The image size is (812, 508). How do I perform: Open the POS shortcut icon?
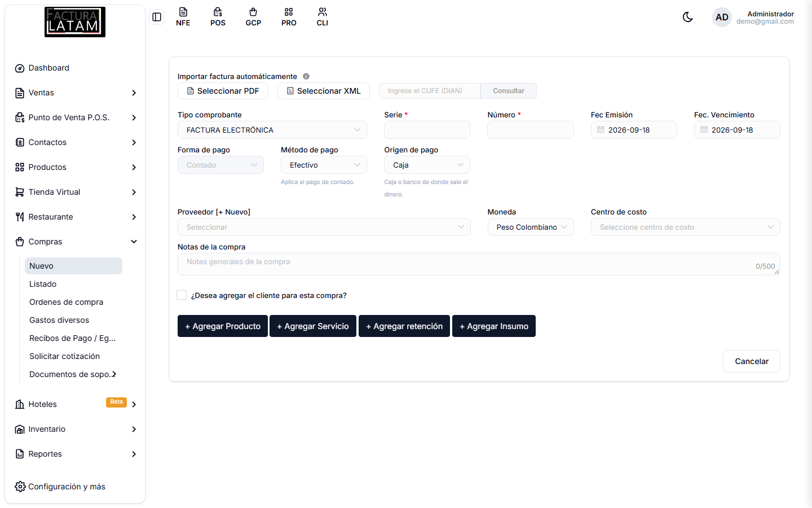218,17
